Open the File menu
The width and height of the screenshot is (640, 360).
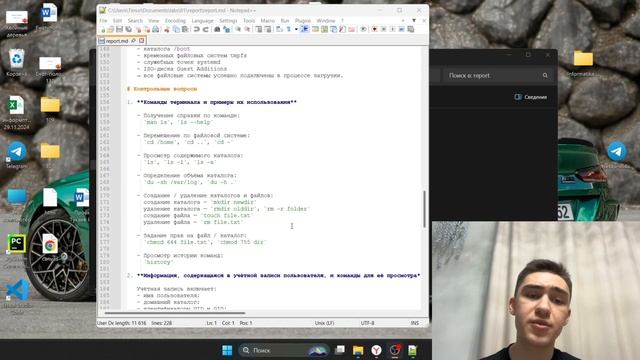pyautogui.click(x=103, y=21)
